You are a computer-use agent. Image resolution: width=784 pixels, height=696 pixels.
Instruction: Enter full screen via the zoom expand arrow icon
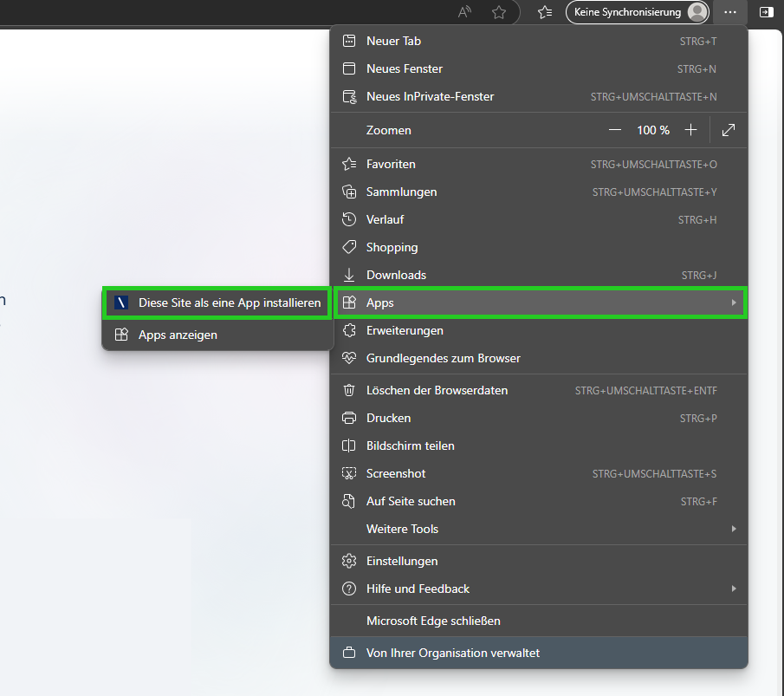coord(729,130)
